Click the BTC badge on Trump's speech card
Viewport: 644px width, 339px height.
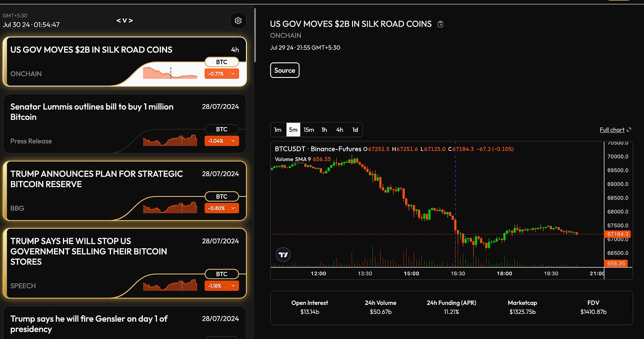pyautogui.click(x=222, y=274)
